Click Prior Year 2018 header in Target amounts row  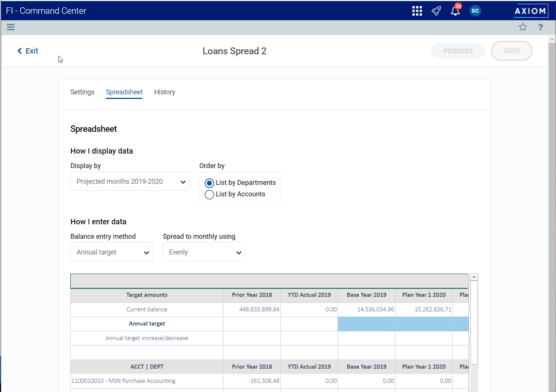252,295
